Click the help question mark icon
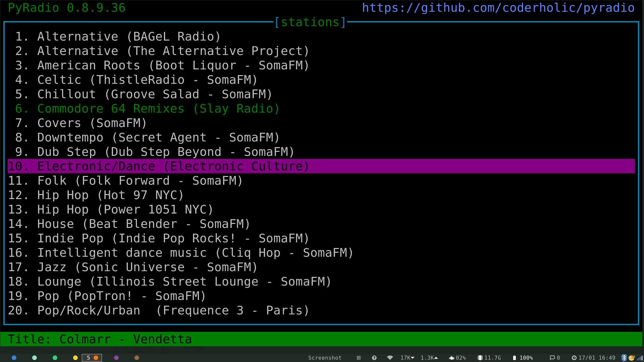The height and width of the screenshot is (362, 644). [374, 358]
